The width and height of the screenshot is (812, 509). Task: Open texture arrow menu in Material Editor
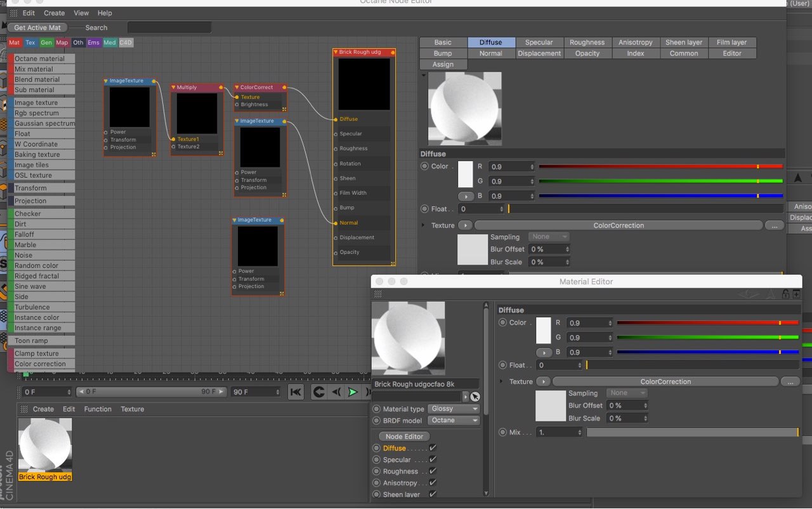(543, 381)
